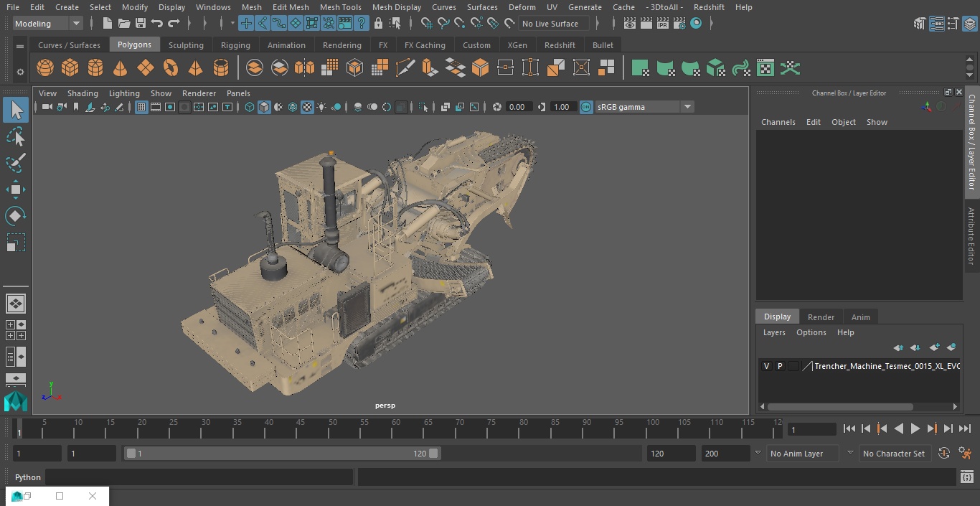Open the sRGB gamma view transform dropdown
This screenshot has height=506, width=980.
coord(644,107)
